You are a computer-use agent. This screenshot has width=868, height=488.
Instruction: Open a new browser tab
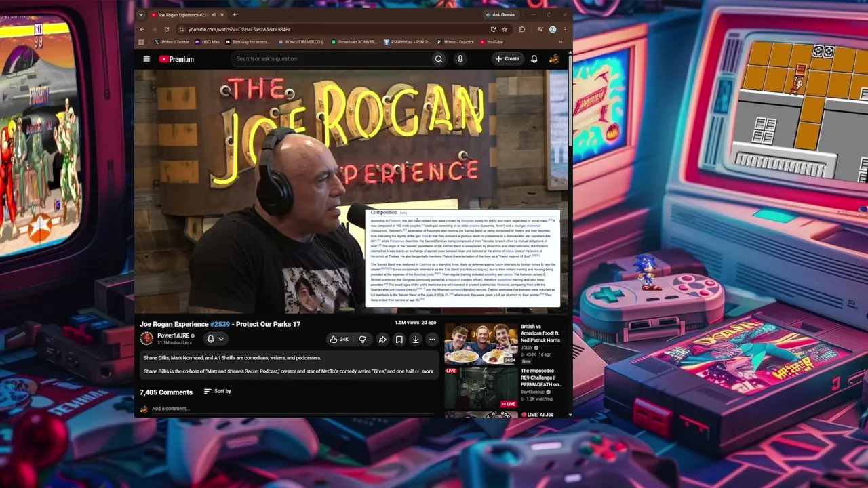[x=235, y=14]
